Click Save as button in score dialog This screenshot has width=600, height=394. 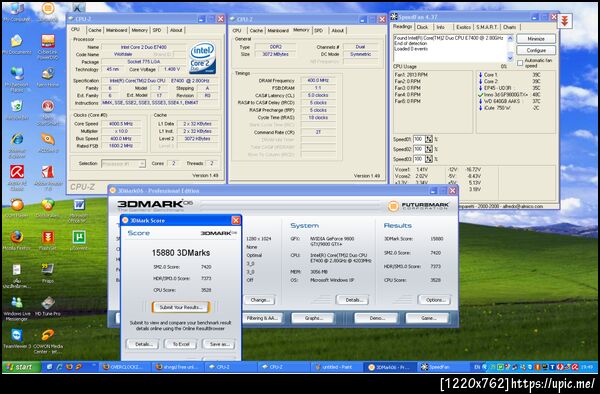coord(219,344)
